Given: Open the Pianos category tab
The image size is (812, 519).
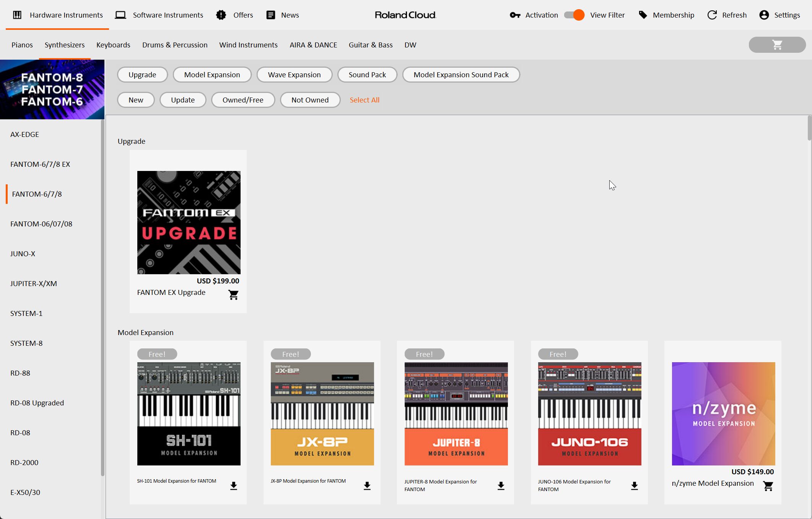Looking at the screenshot, I should click(x=22, y=45).
